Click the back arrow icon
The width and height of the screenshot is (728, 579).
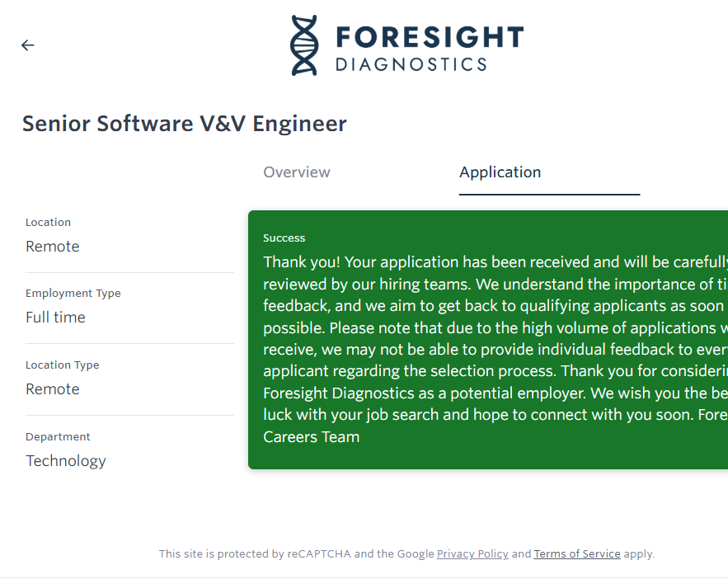(28, 45)
